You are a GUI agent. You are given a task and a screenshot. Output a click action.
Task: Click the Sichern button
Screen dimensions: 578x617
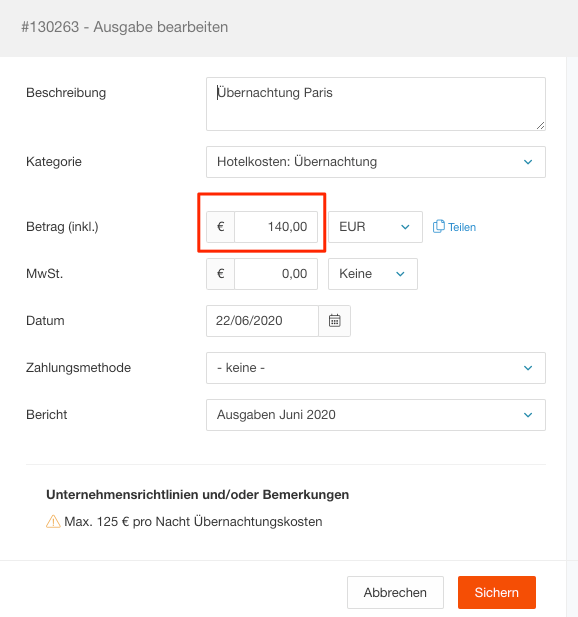[497, 592]
